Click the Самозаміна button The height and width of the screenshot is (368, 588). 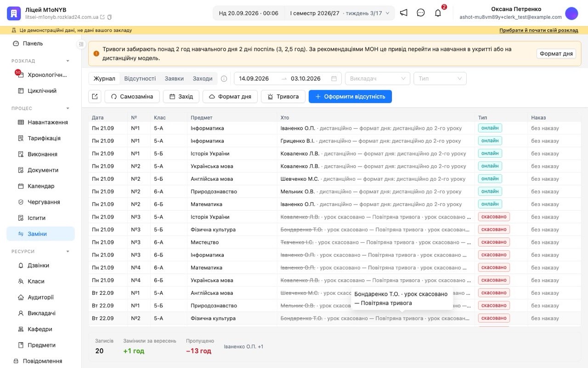[132, 97]
